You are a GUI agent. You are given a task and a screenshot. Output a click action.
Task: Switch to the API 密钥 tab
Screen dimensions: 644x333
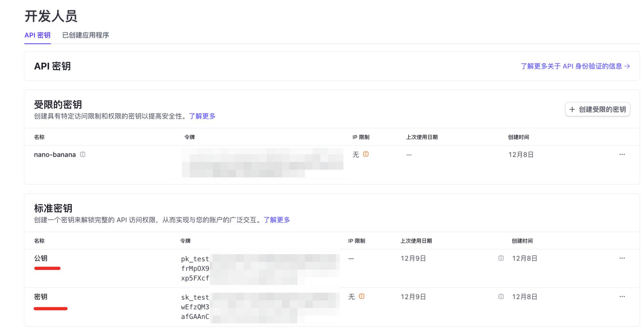click(37, 35)
